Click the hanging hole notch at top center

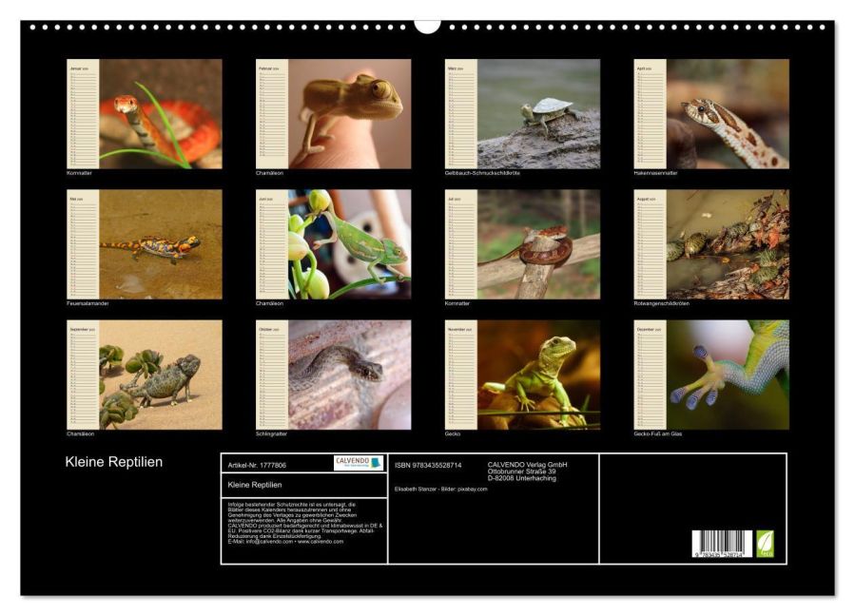click(427, 25)
